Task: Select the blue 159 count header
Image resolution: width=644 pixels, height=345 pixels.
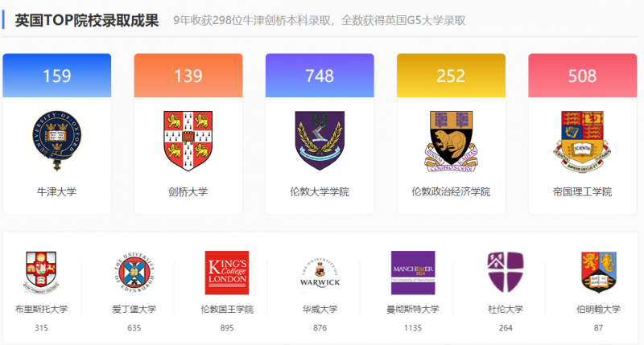Action: [56, 76]
